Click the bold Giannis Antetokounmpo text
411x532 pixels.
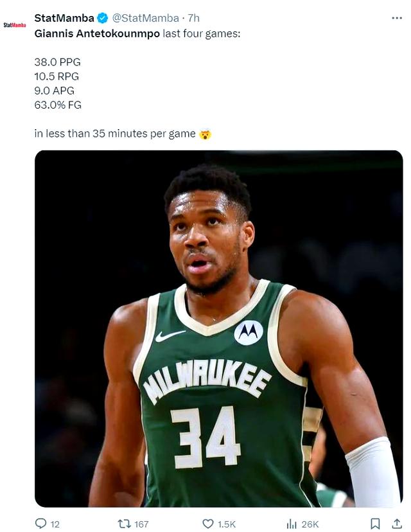click(97, 32)
